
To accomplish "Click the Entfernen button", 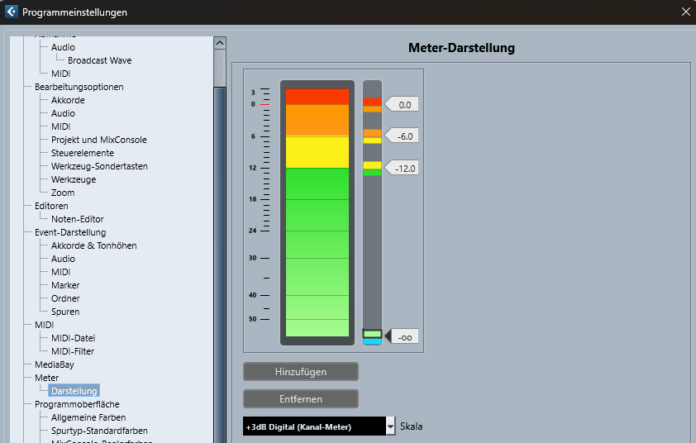I will point(301,399).
